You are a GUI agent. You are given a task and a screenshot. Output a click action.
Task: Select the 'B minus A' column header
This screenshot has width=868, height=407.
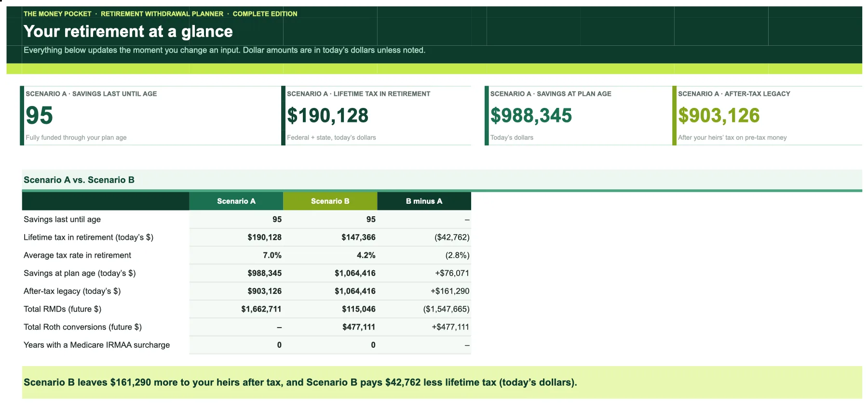pyautogui.click(x=424, y=201)
